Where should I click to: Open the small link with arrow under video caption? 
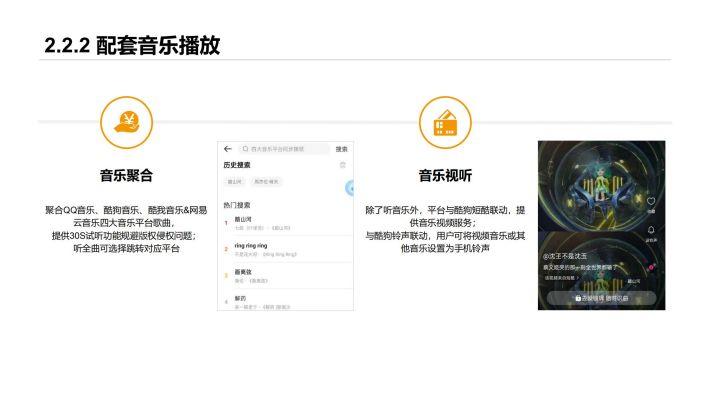coord(561,278)
